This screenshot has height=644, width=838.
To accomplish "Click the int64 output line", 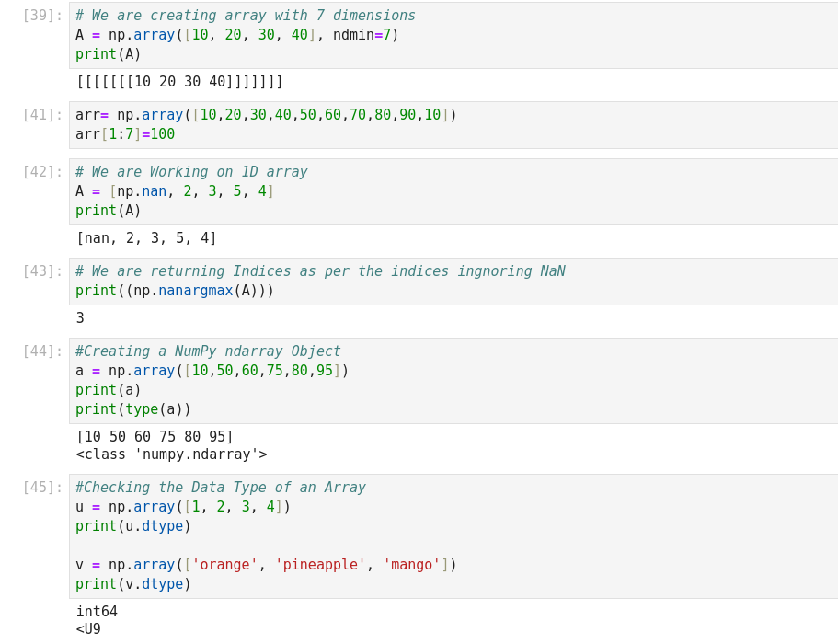I will (x=97, y=612).
